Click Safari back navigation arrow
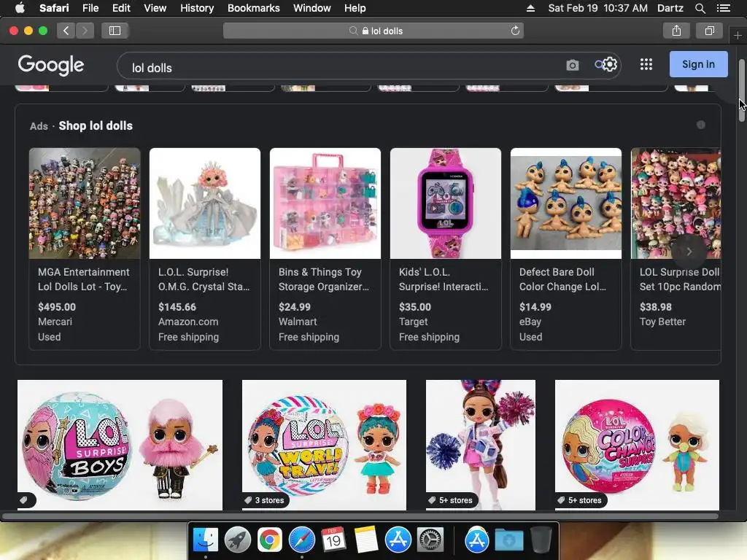This screenshot has height=560, width=747. coord(66,31)
